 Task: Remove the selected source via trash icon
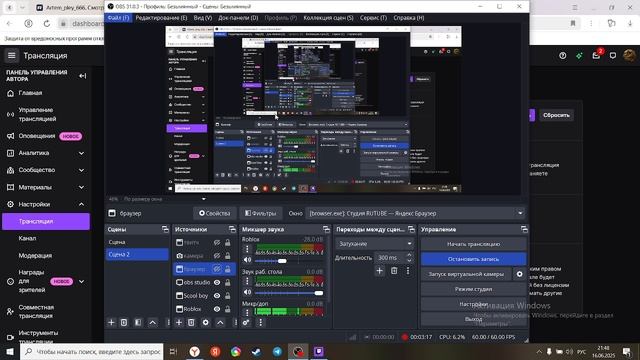(x=191, y=322)
